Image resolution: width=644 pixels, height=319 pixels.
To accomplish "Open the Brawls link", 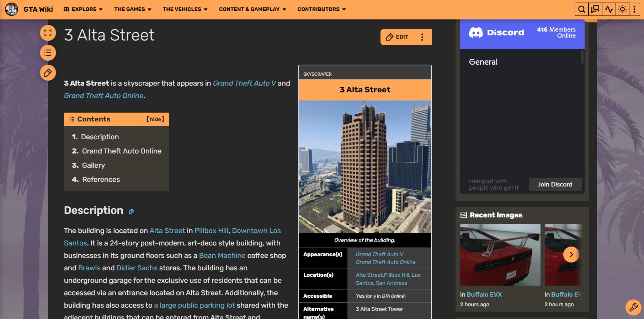I will tap(89, 268).
